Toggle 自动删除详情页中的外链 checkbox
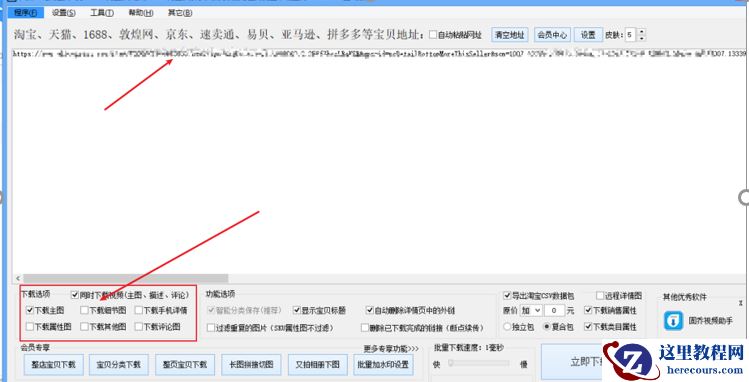This screenshot has height=382, width=749. point(369,310)
